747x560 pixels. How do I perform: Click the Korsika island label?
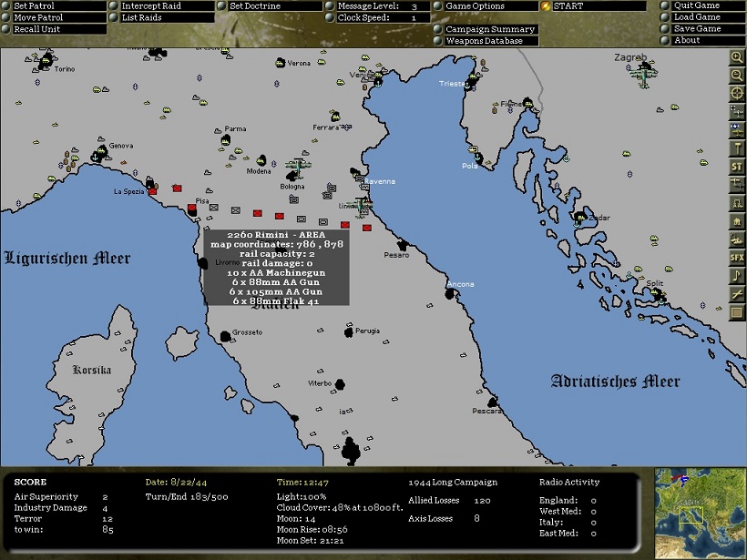pyautogui.click(x=92, y=370)
